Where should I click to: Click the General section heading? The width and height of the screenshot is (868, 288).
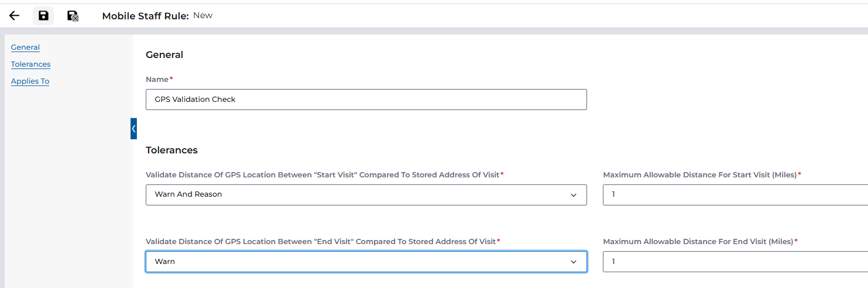click(x=164, y=55)
